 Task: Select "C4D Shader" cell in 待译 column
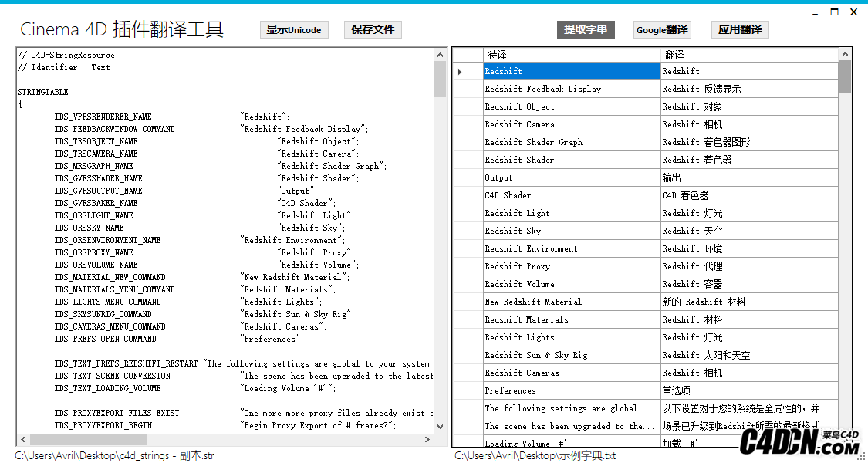(572, 195)
